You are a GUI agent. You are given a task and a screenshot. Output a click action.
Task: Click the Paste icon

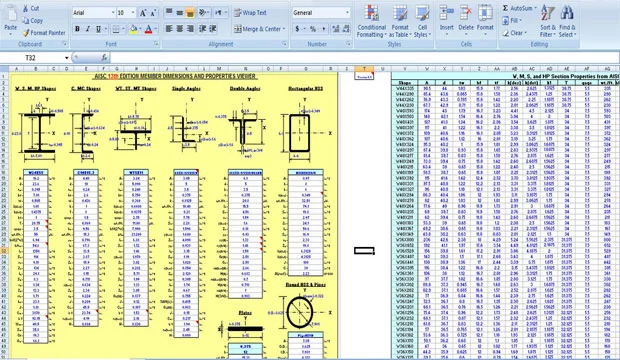[x=11, y=15]
